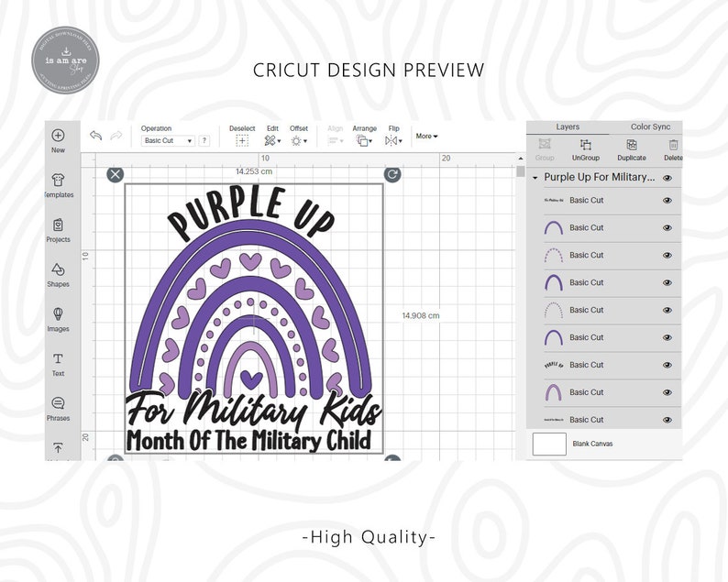Redo the last action
Viewport: 728px width, 582px height.
pos(116,136)
